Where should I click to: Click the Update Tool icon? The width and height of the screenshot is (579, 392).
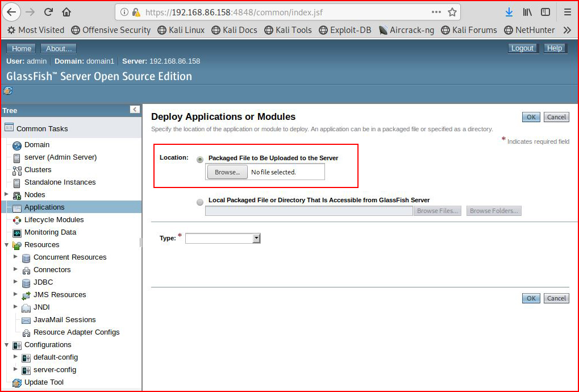click(17, 383)
